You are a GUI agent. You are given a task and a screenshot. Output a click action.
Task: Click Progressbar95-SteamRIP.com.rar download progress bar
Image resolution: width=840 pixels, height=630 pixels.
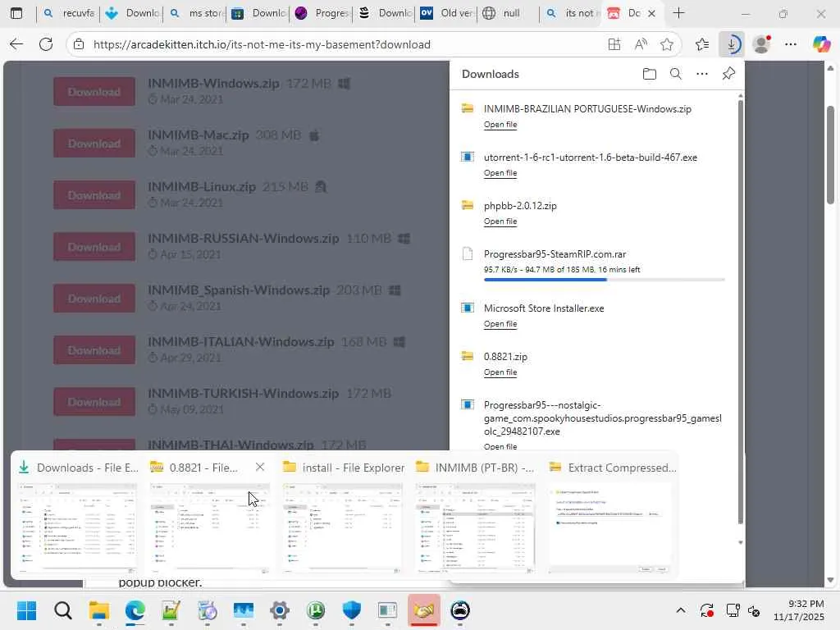(605, 280)
